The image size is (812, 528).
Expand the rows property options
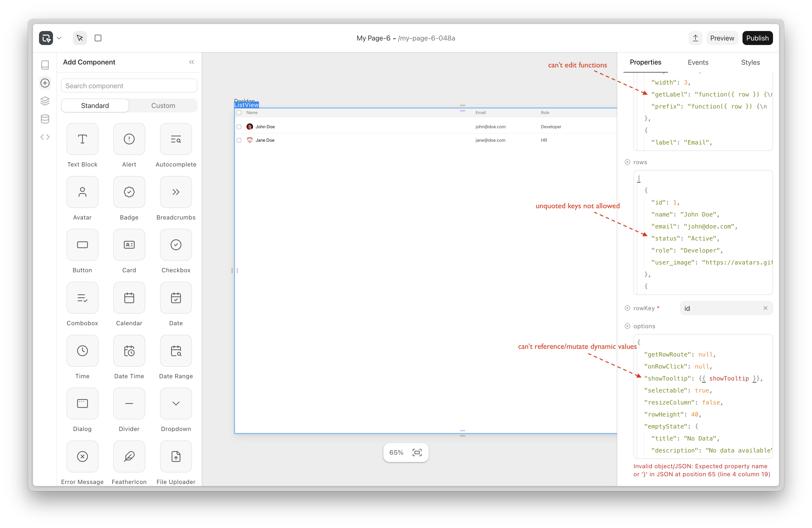point(627,162)
